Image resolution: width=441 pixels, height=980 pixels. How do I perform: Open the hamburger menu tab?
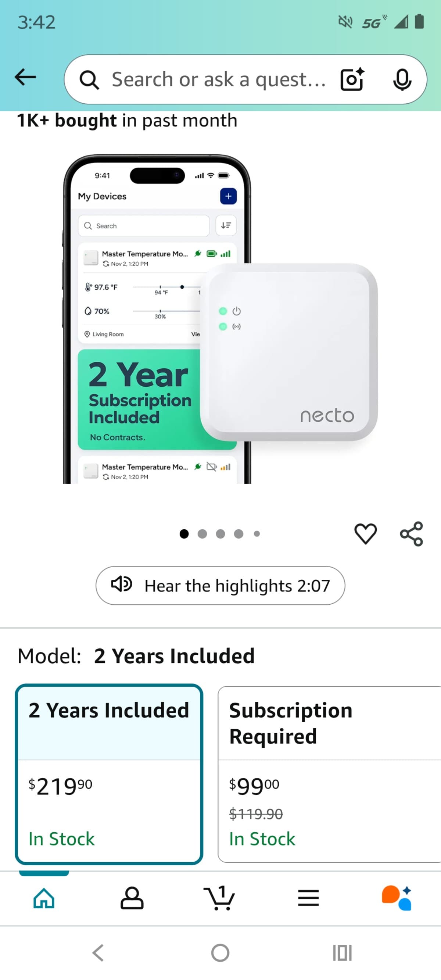tap(308, 899)
